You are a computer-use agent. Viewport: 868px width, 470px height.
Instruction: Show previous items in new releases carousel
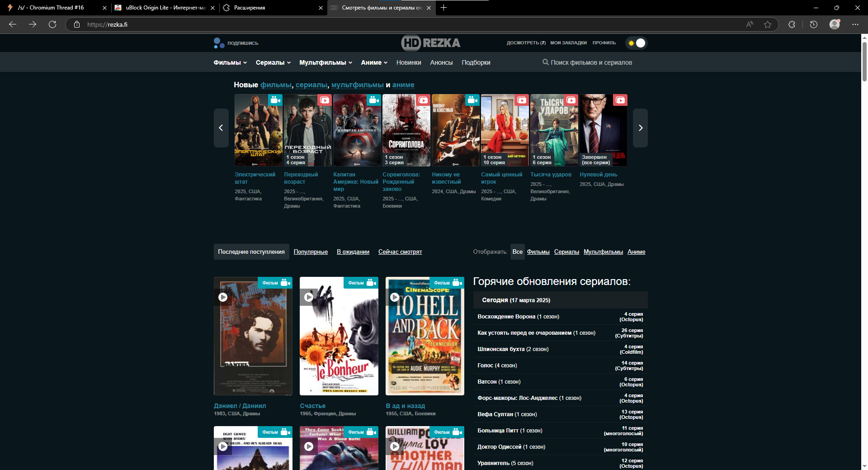[x=221, y=128]
